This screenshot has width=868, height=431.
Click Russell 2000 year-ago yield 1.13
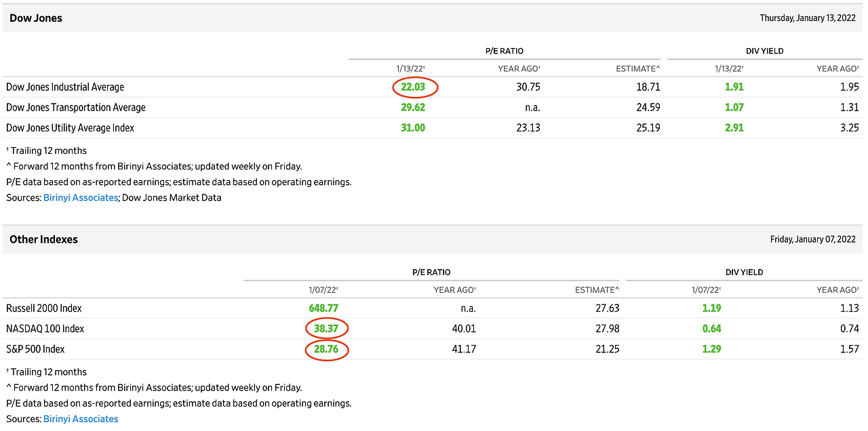[x=850, y=308]
